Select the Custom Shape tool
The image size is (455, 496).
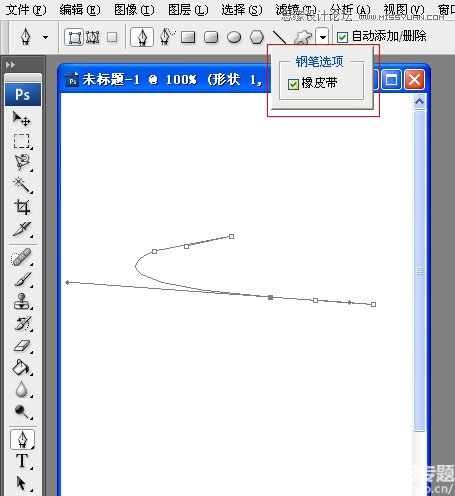click(x=303, y=37)
